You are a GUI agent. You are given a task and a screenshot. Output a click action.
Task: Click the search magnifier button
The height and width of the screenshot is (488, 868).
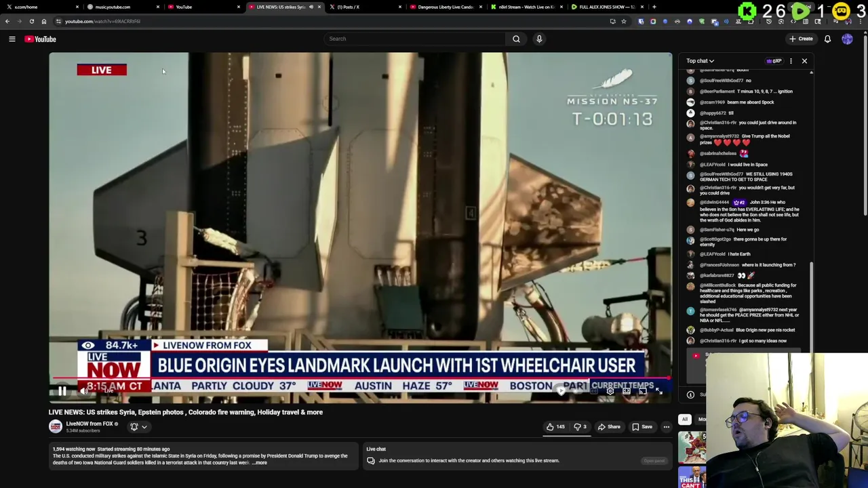click(516, 39)
